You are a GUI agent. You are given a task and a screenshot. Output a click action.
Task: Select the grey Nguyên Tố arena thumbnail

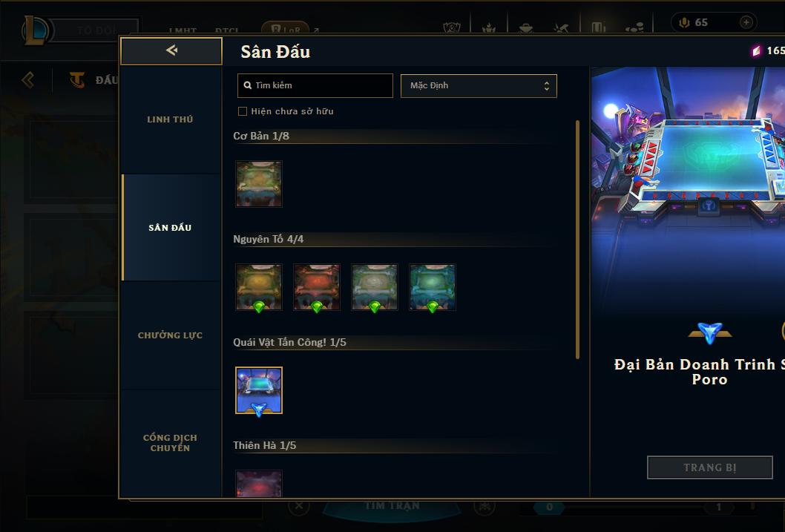375,287
